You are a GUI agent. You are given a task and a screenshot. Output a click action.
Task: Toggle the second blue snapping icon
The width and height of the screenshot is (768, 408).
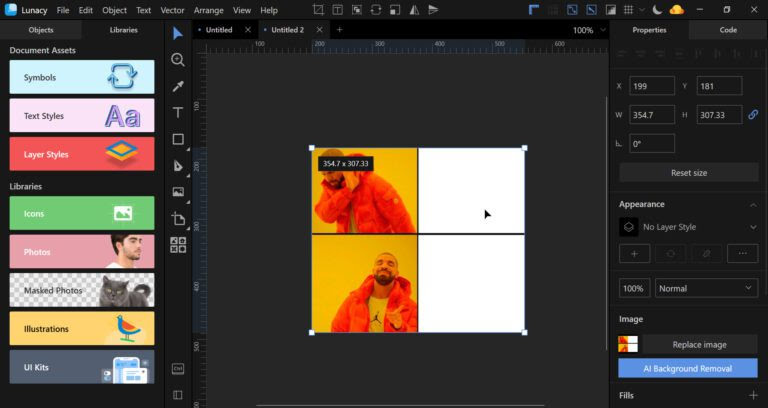(591, 10)
